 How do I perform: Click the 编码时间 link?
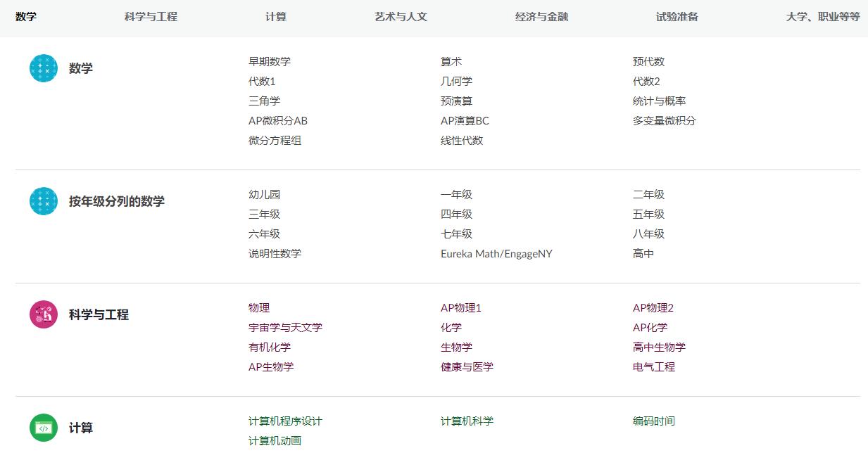pyautogui.click(x=653, y=421)
